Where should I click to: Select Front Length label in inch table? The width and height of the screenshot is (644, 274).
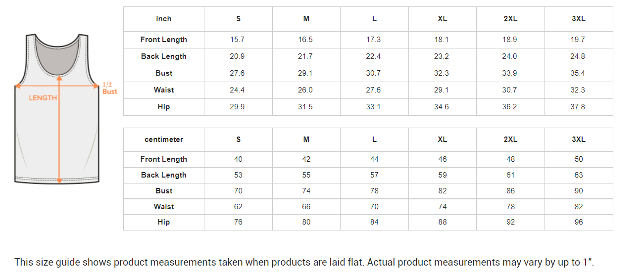pyautogui.click(x=164, y=40)
